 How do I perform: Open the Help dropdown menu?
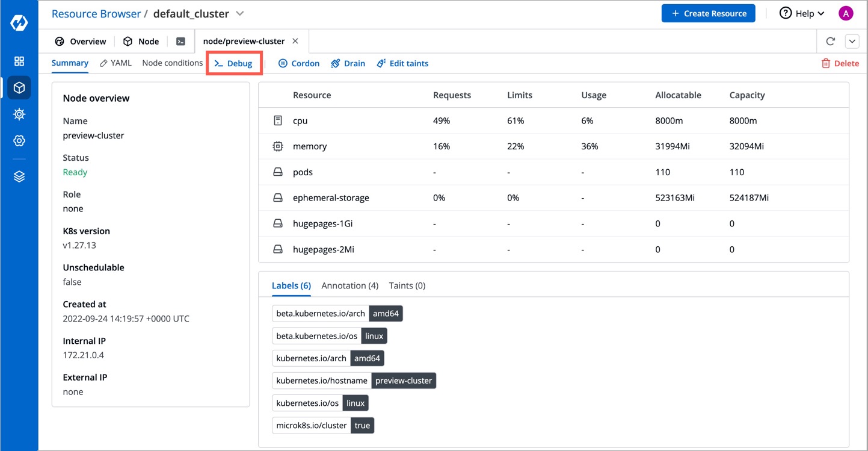coord(802,13)
